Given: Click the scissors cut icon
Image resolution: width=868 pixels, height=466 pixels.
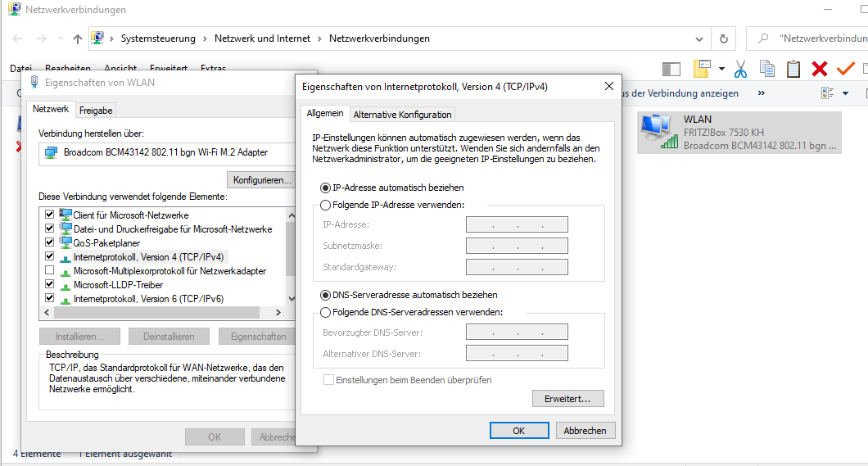Looking at the screenshot, I should [741, 69].
